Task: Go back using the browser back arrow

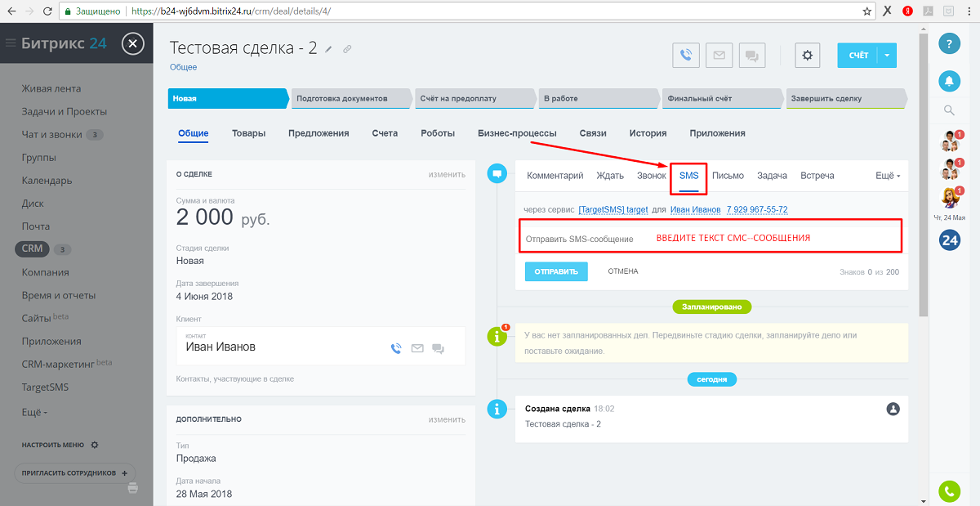Action: [10, 11]
